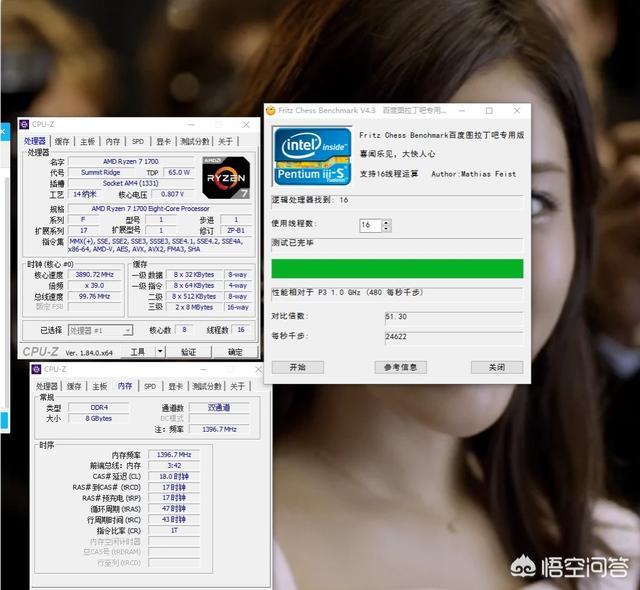Click the 关闭 button in Fritz Benchmark
Image resolution: width=640 pixels, height=590 pixels.
click(497, 367)
